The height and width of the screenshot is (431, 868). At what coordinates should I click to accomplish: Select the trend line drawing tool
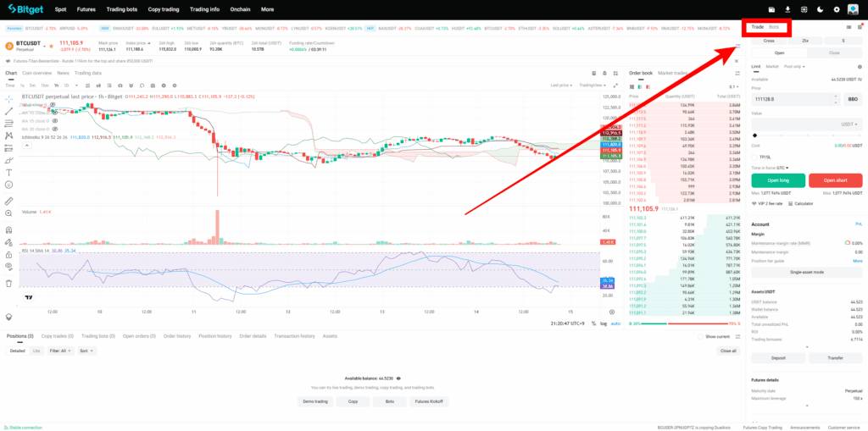tap(8, 111)
